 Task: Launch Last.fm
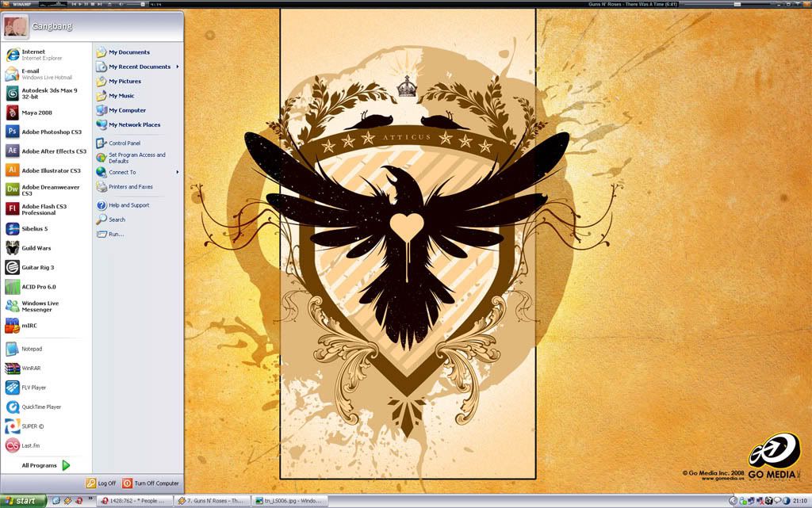pos(45,445)
